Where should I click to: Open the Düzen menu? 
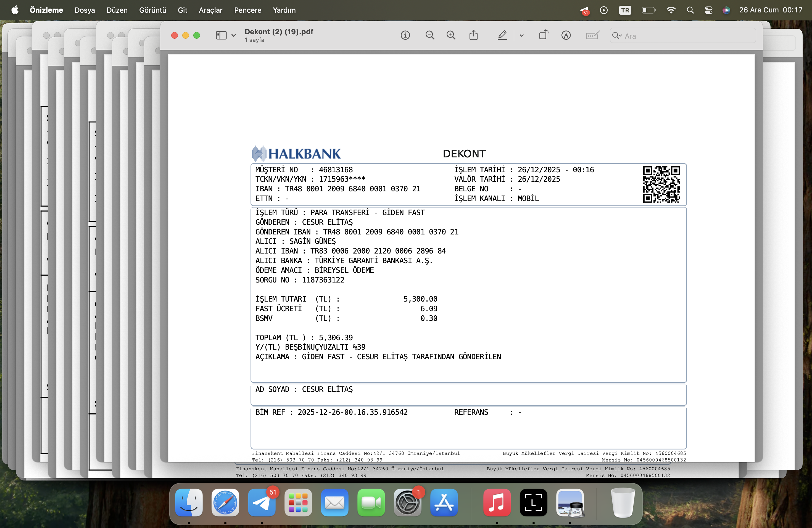pos(117,10)
